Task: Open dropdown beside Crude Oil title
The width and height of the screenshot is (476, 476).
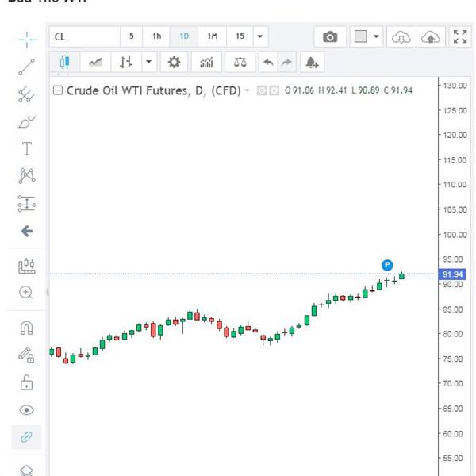Action: click(x=247, y=90)
